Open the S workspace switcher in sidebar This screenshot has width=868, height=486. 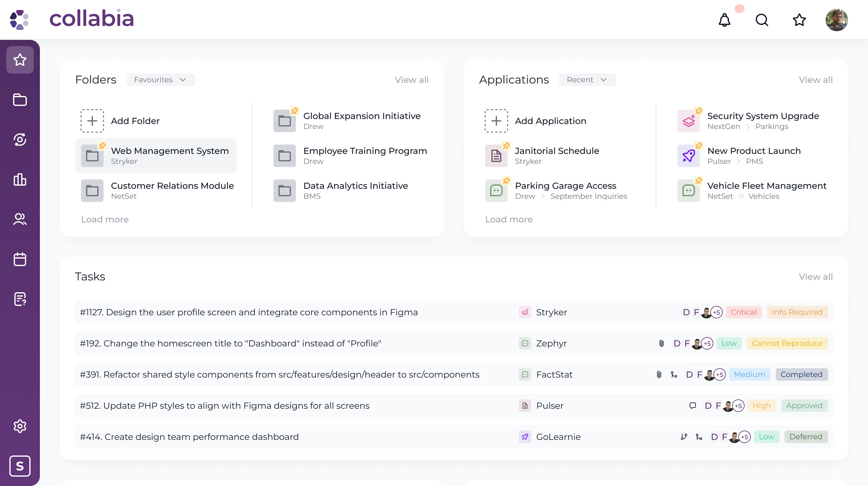coord(20,466)
